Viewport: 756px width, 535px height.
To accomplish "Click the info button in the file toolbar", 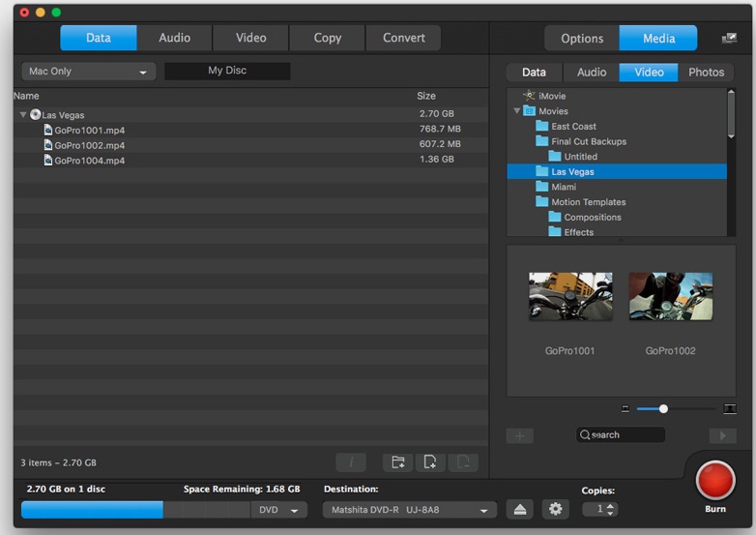I will pyautogui.click(x=351, y=462).
